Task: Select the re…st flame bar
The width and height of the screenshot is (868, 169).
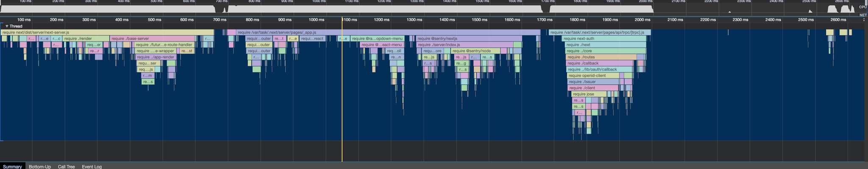Action: pos(186,51)
